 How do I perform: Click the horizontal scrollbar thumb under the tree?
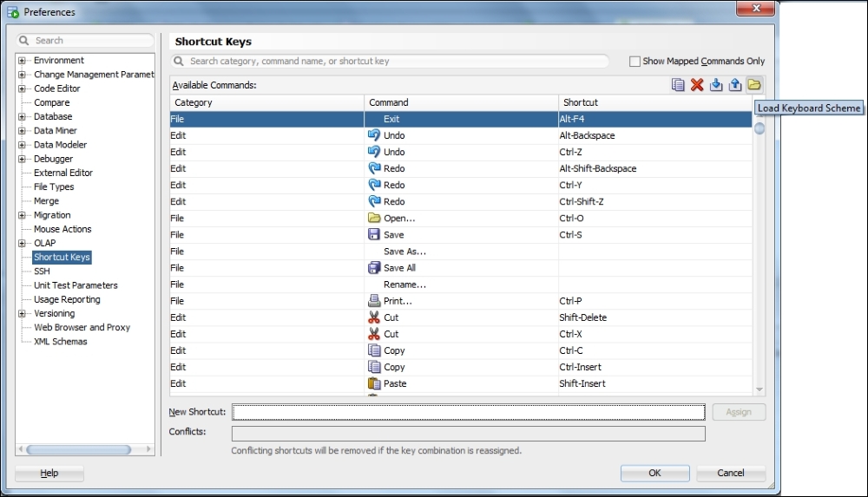click(x=79, y=449)
